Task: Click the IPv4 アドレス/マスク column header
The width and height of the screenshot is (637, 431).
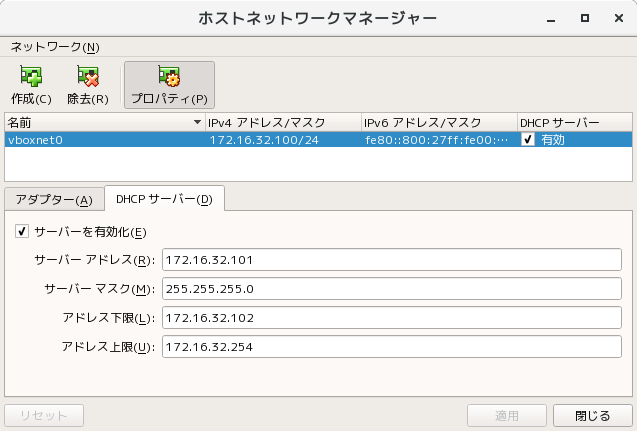Action: (283, 122)
